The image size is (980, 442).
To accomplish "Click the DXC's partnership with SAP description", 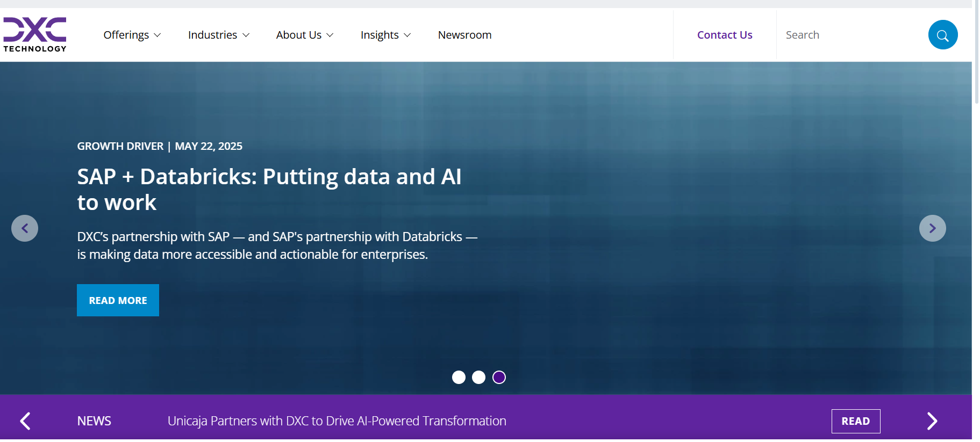I will 277,245.
